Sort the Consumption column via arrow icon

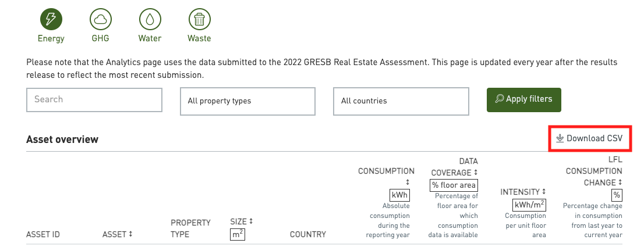(x=408, y=182)
